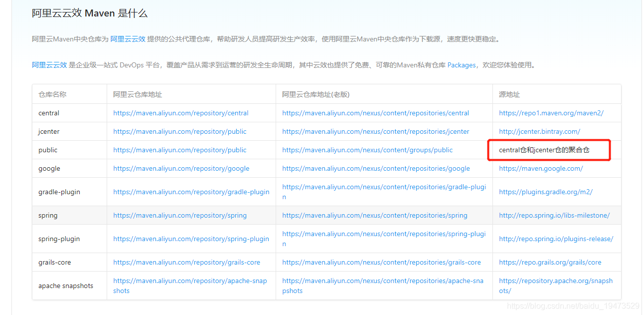Open repository/gradle-plugin link
644x315 pixels.
(191, 192)
